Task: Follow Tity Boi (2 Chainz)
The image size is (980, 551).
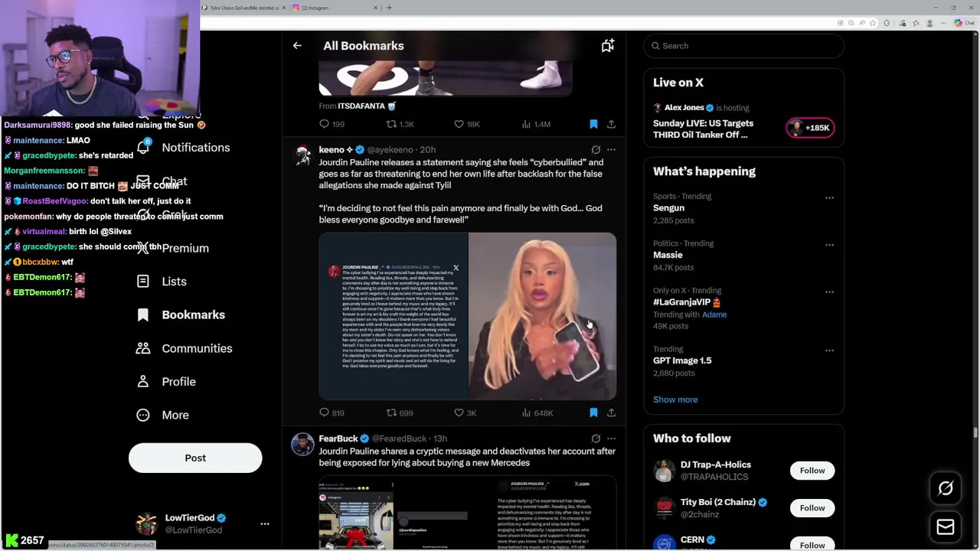Action: pos(812,508)
